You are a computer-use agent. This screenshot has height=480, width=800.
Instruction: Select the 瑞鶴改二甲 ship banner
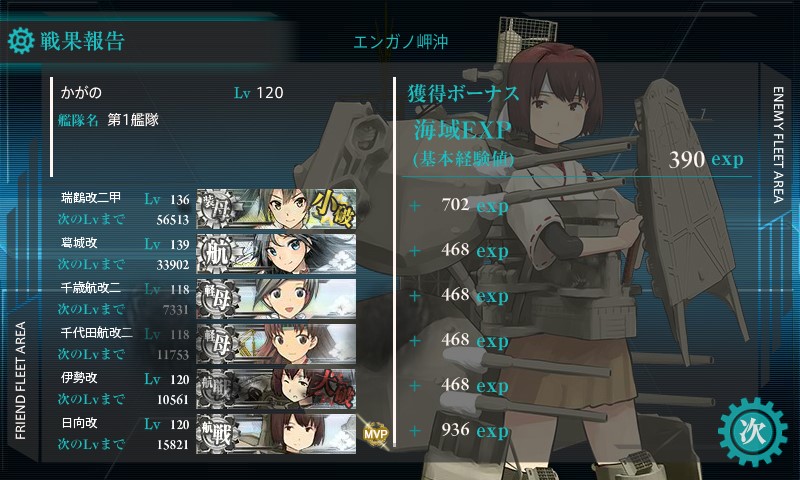pos(276,209)
